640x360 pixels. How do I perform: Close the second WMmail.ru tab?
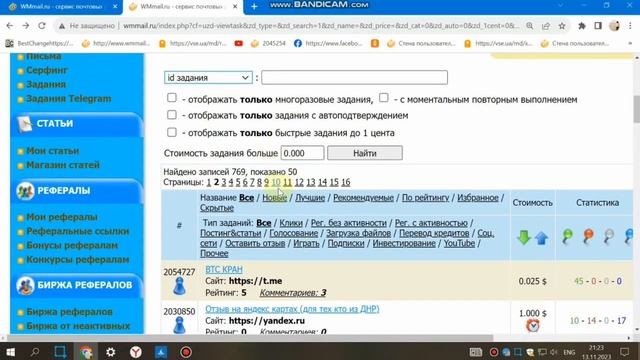[x=235, y=7]
